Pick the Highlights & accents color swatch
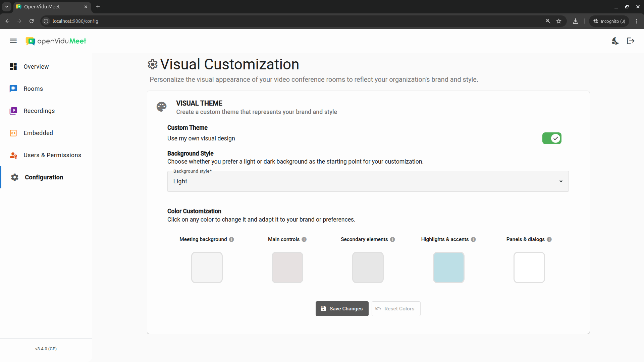Screen dimensions: 644x362 448,267
